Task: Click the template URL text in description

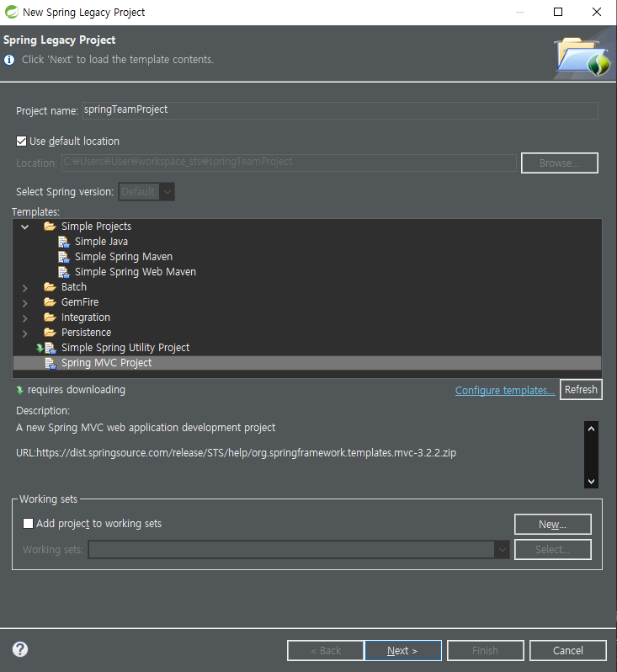Action: [236, 453]
